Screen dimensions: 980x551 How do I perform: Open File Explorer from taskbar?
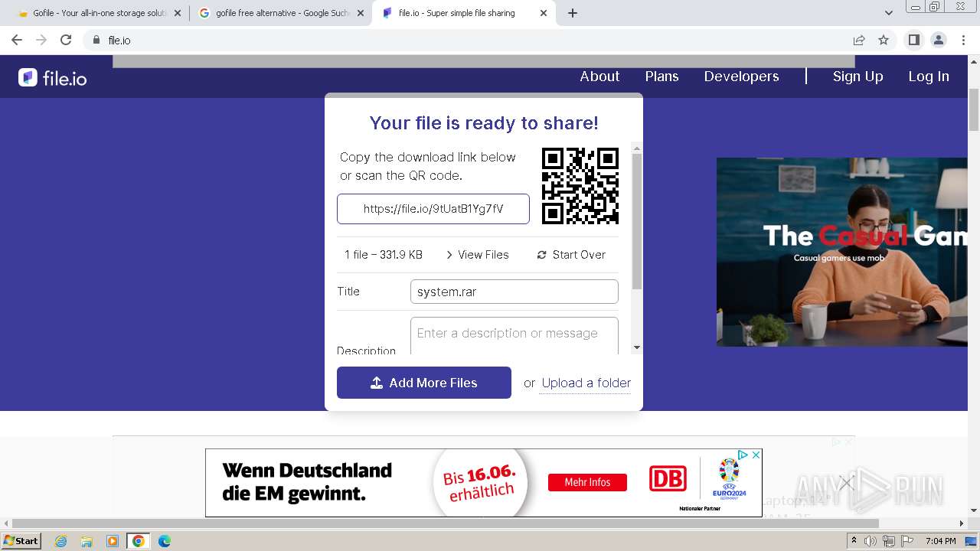point(87,541)
